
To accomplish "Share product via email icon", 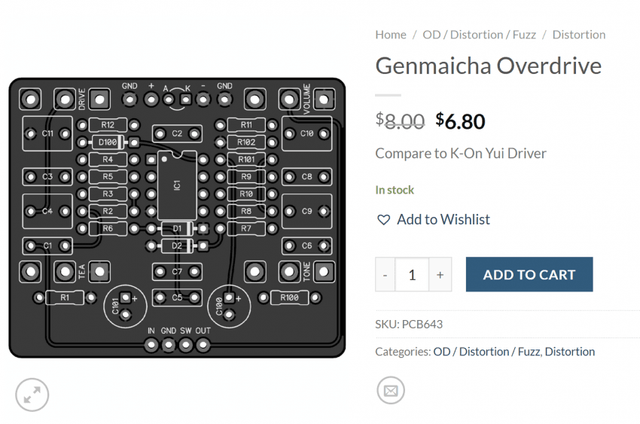I will [390, 390].
